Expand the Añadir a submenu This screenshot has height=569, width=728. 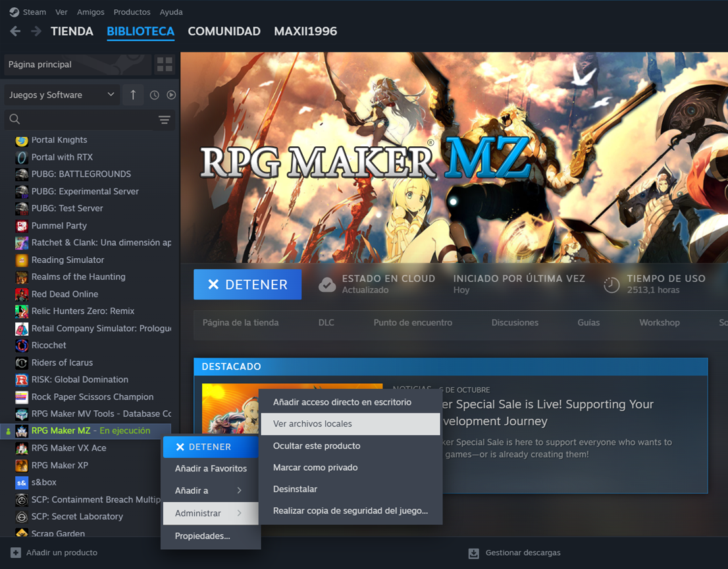pyautogui.click(x=211, y=491)
